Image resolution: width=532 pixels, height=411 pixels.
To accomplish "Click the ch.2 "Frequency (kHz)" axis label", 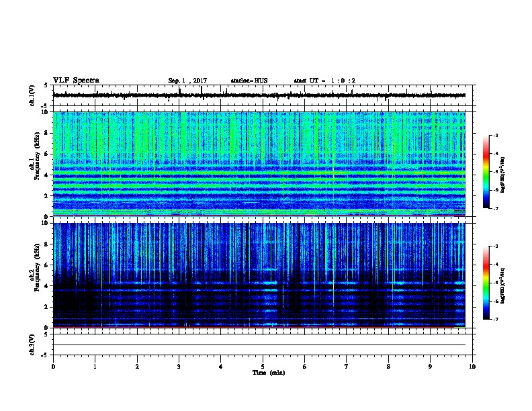I will [38, 267].
